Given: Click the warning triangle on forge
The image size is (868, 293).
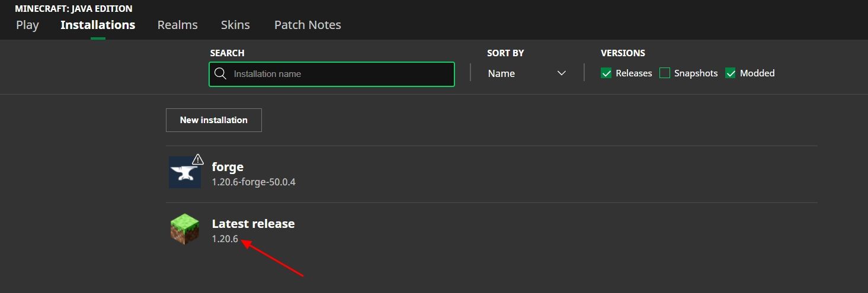Looking at the screenshot, I should [198, 159].
